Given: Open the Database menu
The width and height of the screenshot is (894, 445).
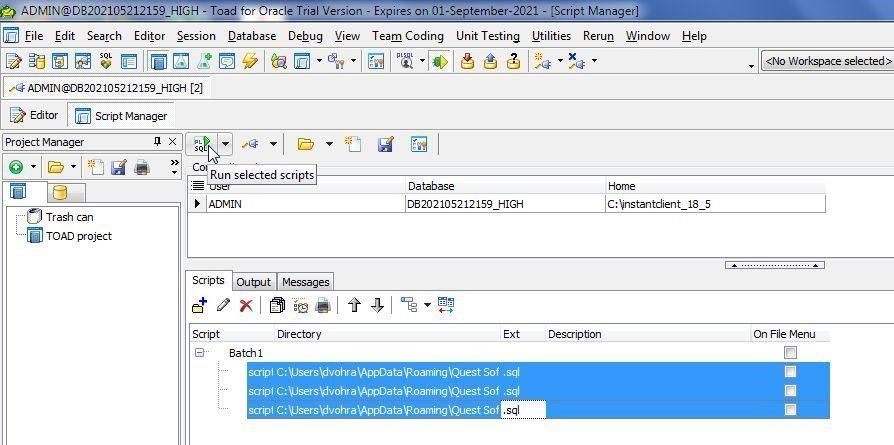Looking at the screenshot, I should pyautogui.click(x=252, y=36).
